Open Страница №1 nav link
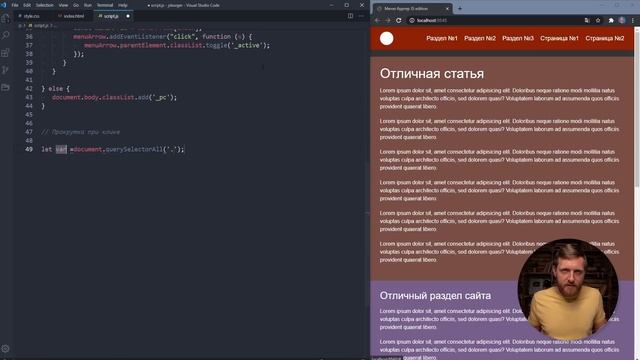The height and width of the screenshot is (360, 640). [x=559, y=38]
